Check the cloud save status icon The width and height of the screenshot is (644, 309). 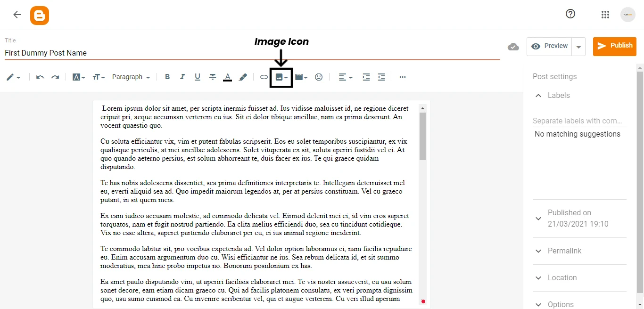click(x=513, y=47)
